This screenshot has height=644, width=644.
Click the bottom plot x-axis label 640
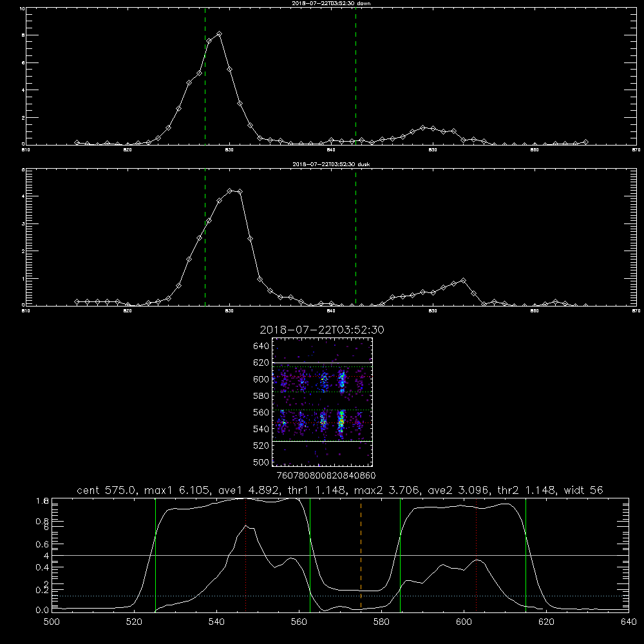[629, 622]
